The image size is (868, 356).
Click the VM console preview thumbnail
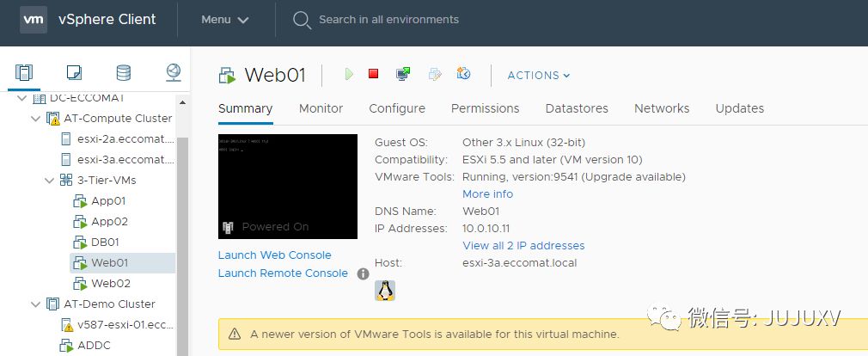click(x=287, y=186)
